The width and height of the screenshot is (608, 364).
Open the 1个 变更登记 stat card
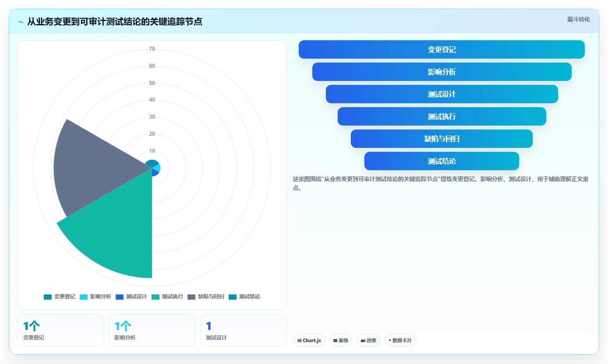tap(60, 330)
